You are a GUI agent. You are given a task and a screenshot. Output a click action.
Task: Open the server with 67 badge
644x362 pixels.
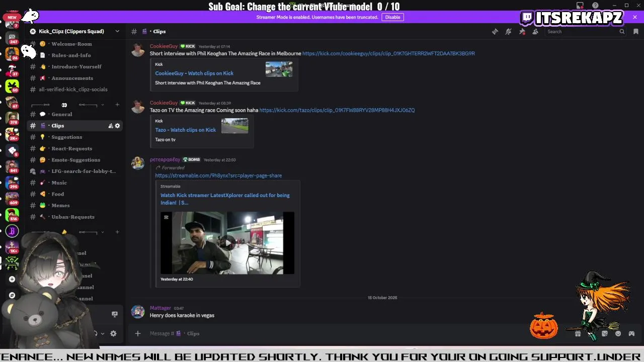click(12, 102)
